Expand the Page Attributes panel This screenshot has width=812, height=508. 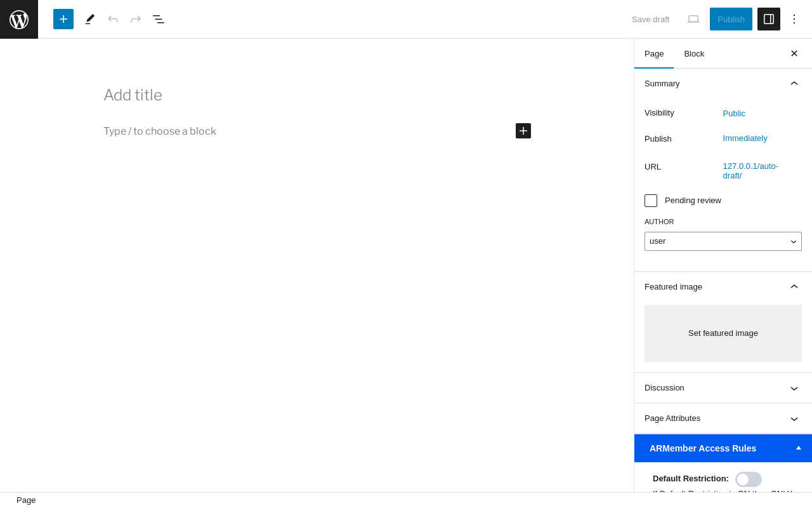pos(723,418)
